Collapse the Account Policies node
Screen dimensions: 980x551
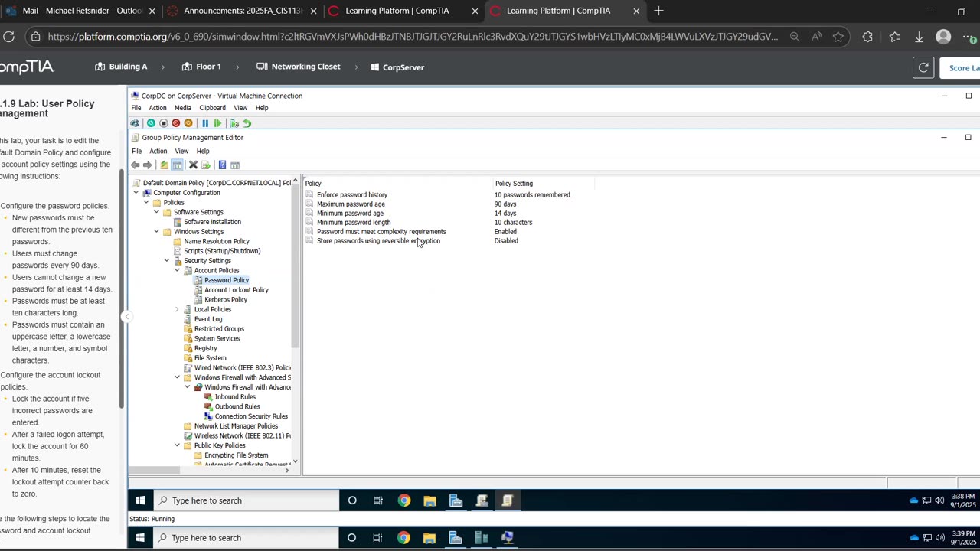click(177, 270)
